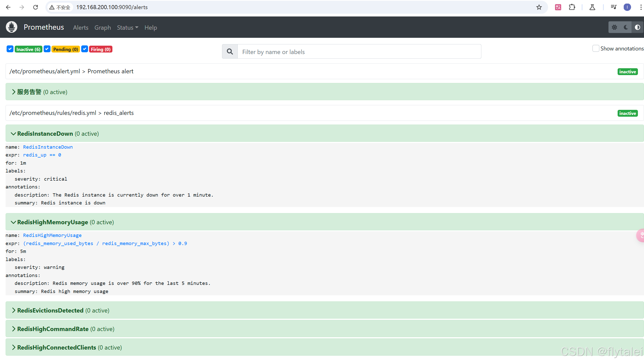This screenshot has width=644, height=362.
Task: Focus the filter by name field
Action: pyautogui.click(x=359, y=52)
